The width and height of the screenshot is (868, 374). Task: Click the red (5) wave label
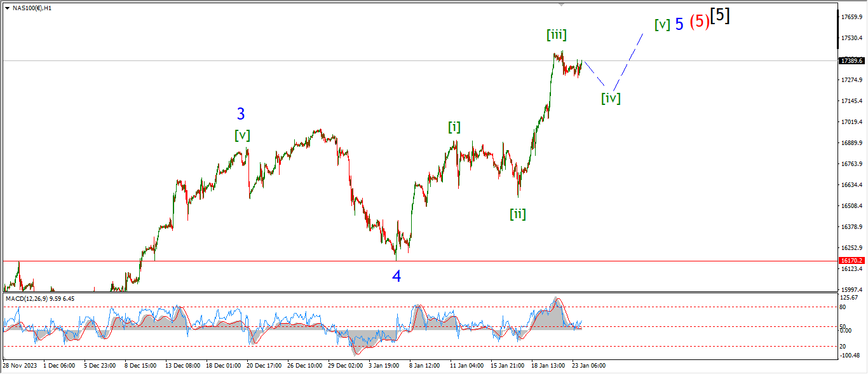pos(700,22)
